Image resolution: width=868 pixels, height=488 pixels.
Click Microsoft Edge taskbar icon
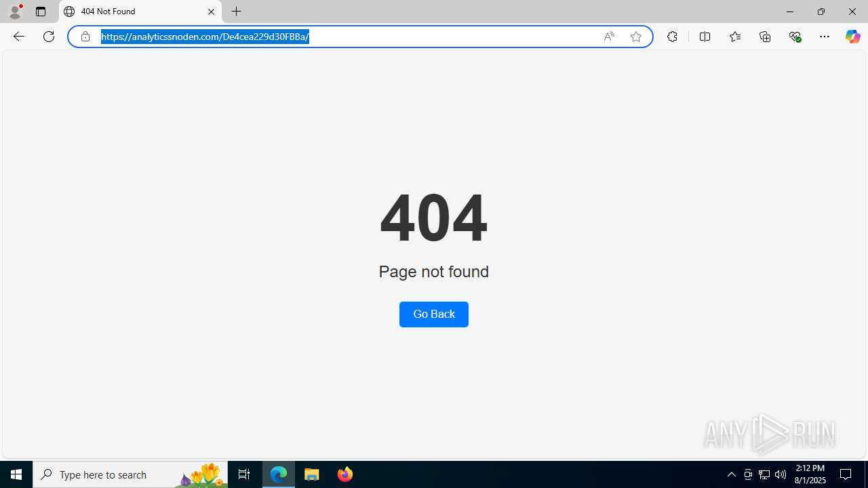279,474
